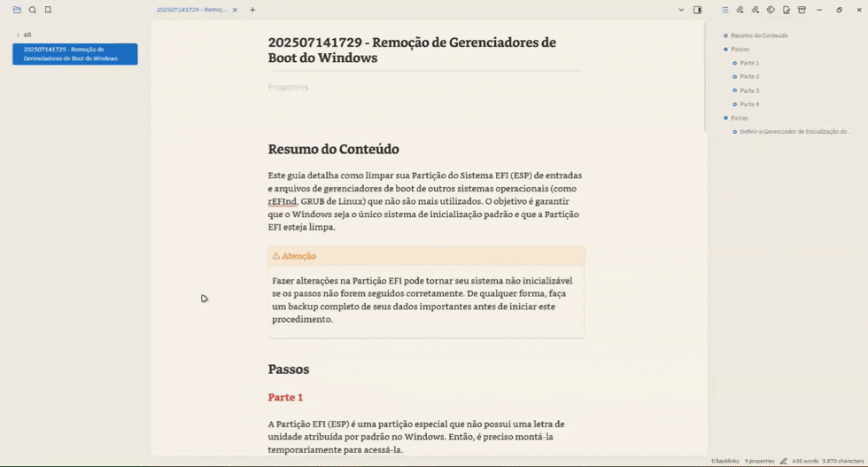This screenshot has height=467, width=868.
Task: Toggle the right sidebar panel
Action: tap(698, 10)
